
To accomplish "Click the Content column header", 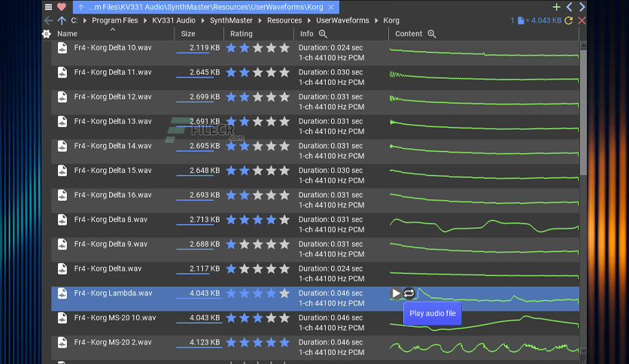I will [x=409, y=34].
